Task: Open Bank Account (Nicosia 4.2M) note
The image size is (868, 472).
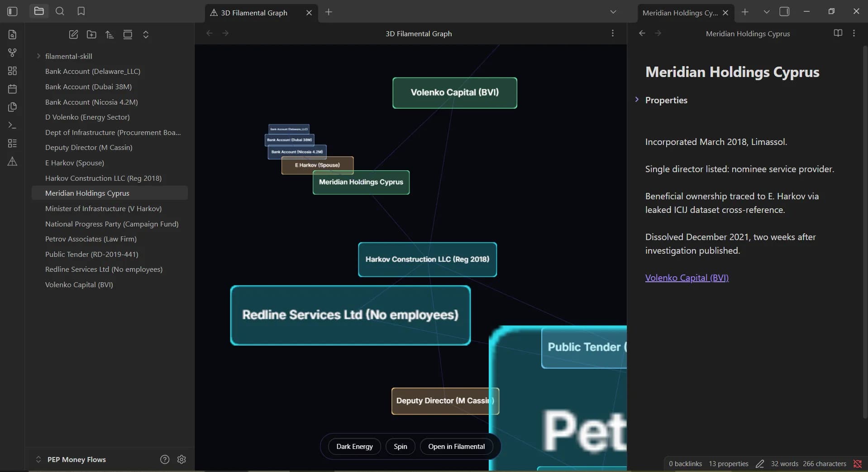Action: [x=110, y=102]
